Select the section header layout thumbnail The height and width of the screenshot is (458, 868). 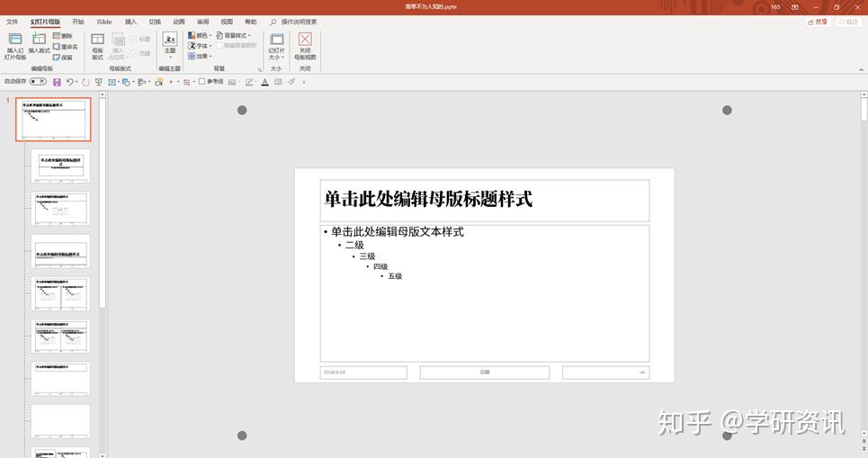pos(60,251)
